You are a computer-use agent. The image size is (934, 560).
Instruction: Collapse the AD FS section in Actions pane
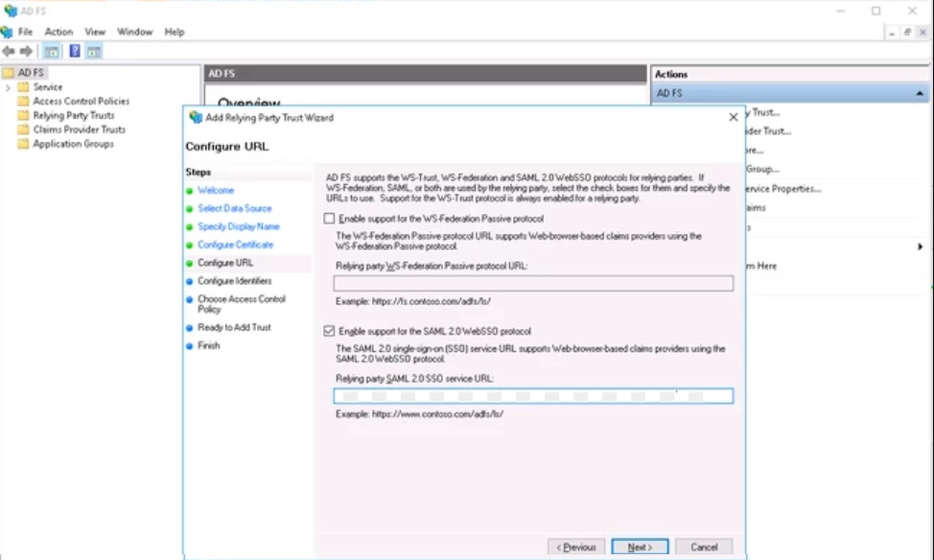click(x=920, y=94)
